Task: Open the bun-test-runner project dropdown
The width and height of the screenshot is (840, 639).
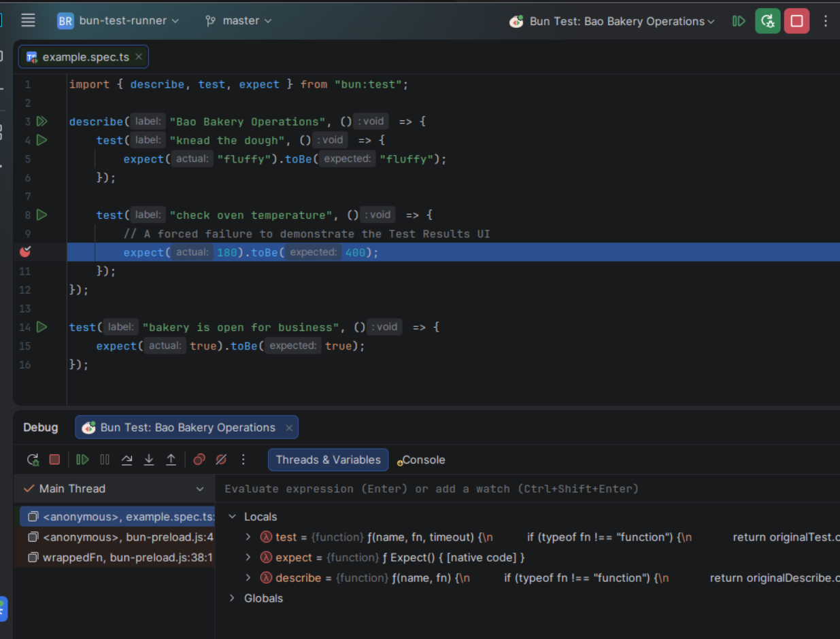Action: [x=129, y=20]
